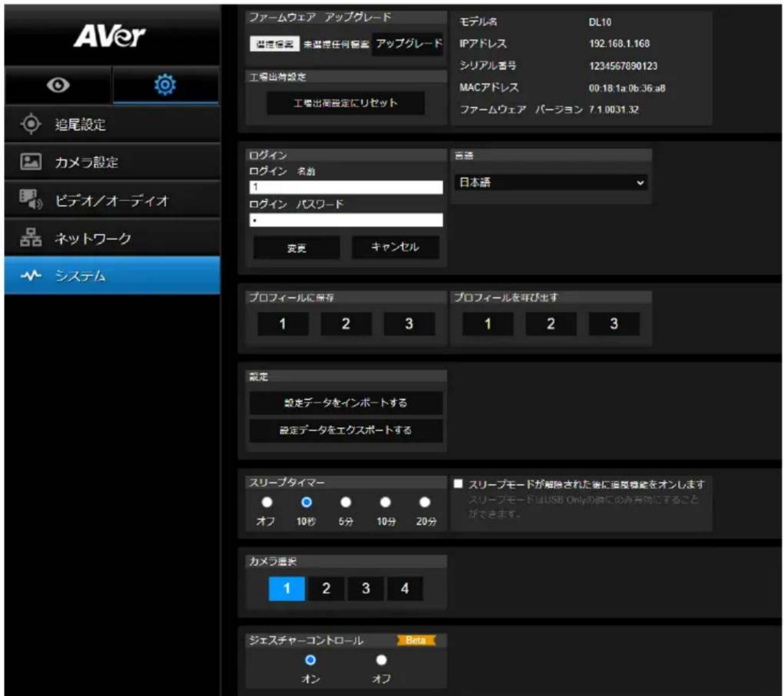Click the video/audio speaker icon
Screen dimensions: 784x696
tap(31, 200)
